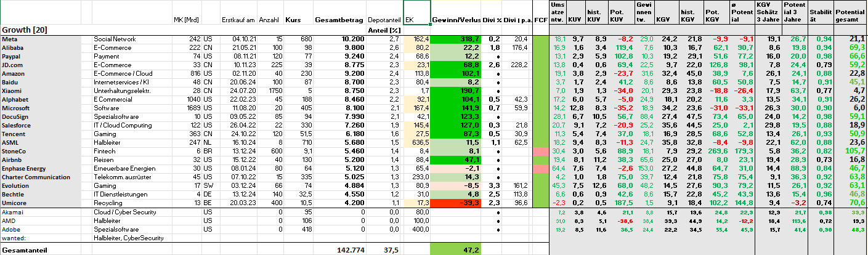Click the 'Depotanteil' column header

pos(385,20)
